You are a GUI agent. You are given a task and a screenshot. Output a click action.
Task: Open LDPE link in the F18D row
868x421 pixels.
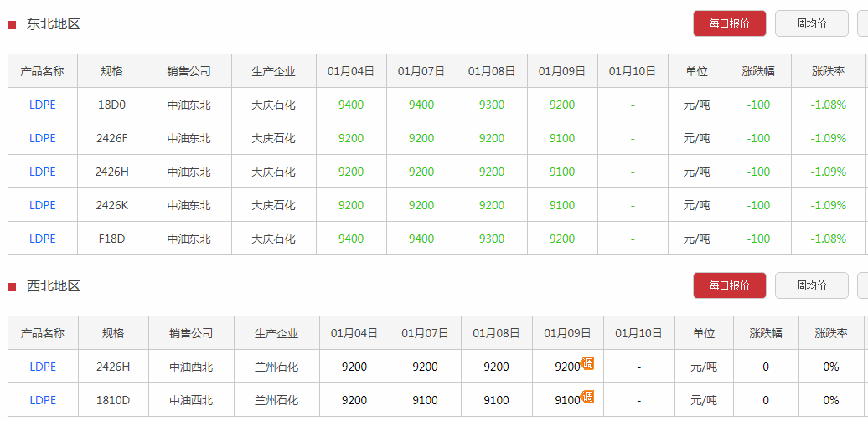click(43, 239)
